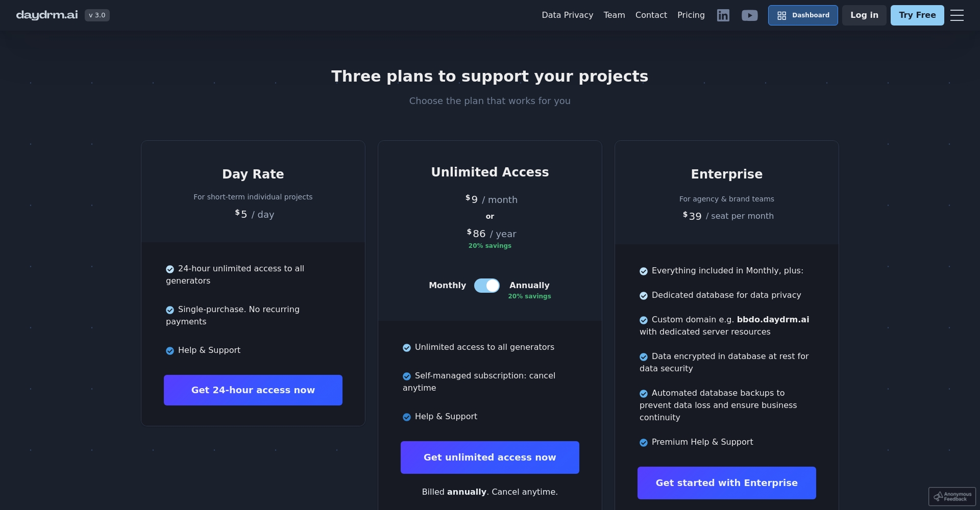
Task: Toggle the Monthly/Annually billing switch
Action: tap(487, 286)
